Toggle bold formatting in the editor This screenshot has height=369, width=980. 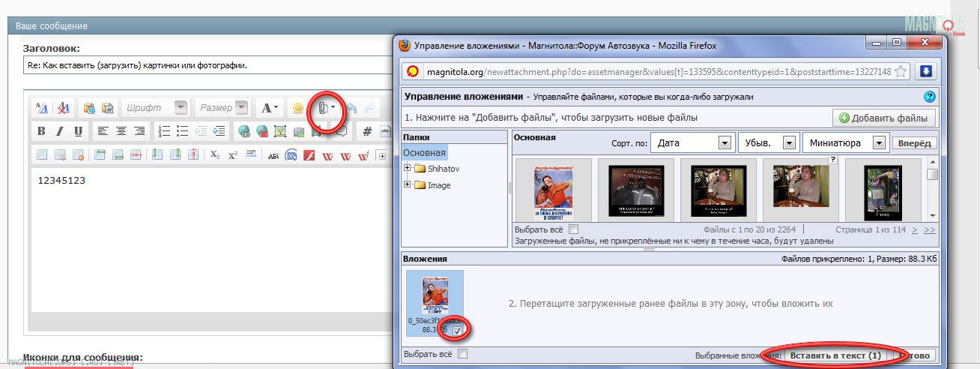41,131
